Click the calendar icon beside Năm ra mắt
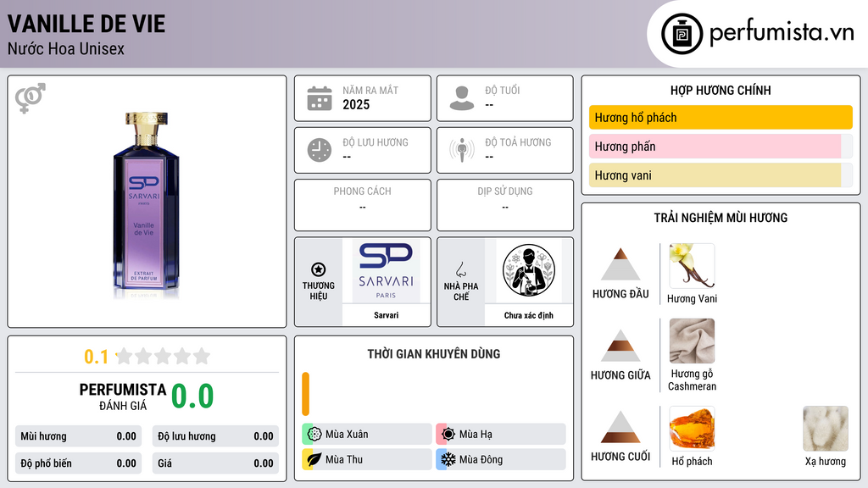The height and width of the screenshot is (488, 868). [x=320, y=98]
